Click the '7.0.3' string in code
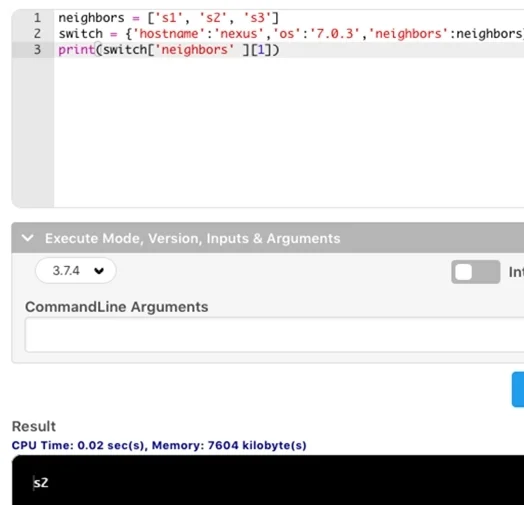This screenshot has width=524, height=505. point(335,34)
